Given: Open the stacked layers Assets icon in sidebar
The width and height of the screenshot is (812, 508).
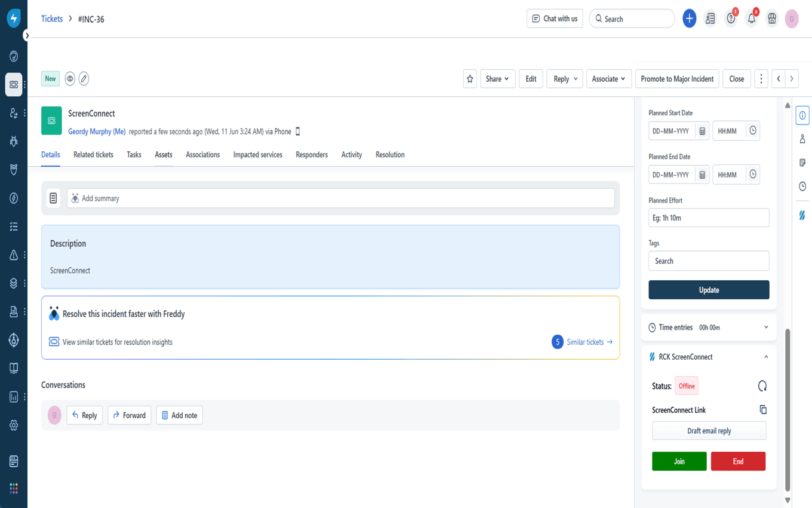Looking at the screenshot, I should (x=14, y=283).
